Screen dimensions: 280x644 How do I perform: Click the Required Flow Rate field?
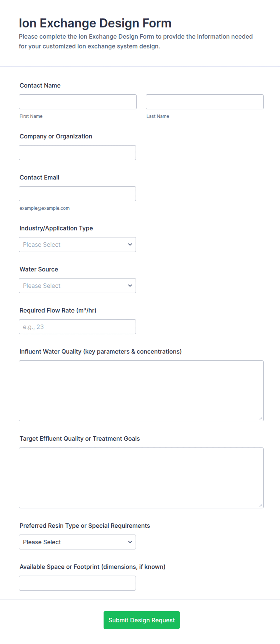click(77, 327)
